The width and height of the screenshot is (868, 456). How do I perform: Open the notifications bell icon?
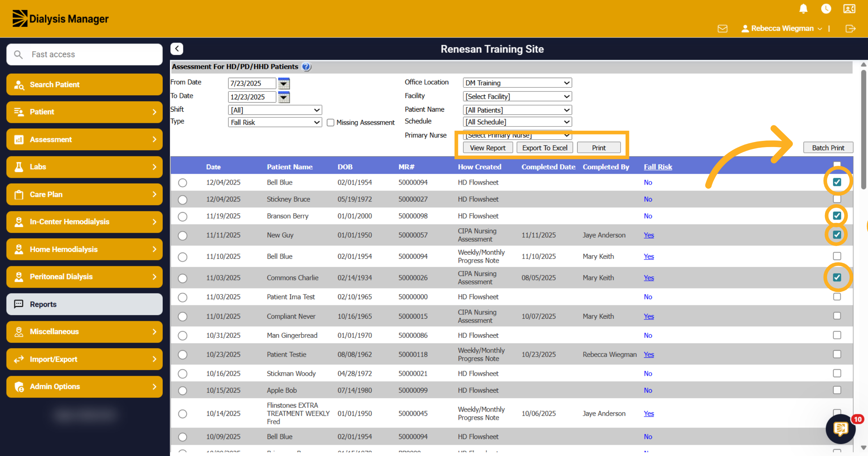[x=803, y=9]
